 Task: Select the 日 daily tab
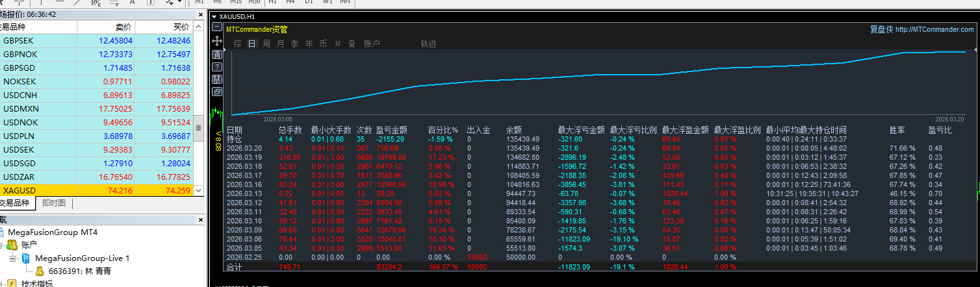click(x=252, y=44)
